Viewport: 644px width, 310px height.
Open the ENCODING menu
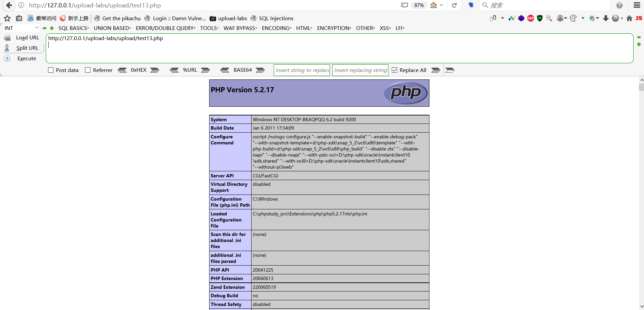tap(277, 28)
